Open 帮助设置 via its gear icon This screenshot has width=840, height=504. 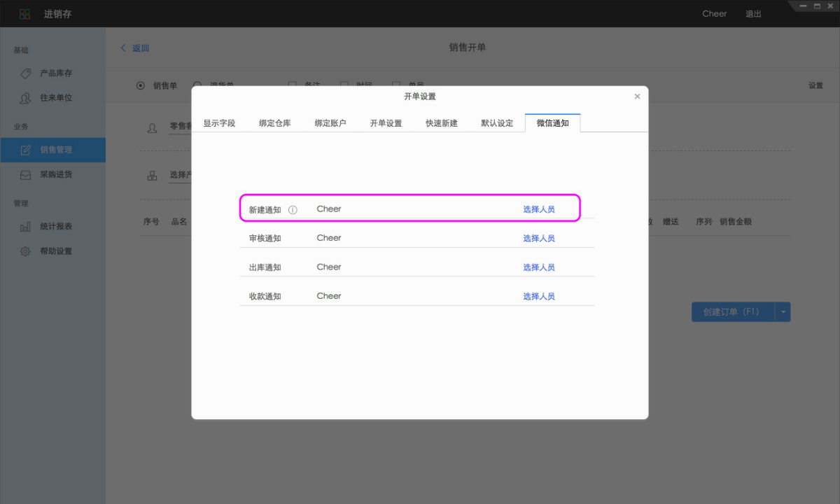[25, 251]
